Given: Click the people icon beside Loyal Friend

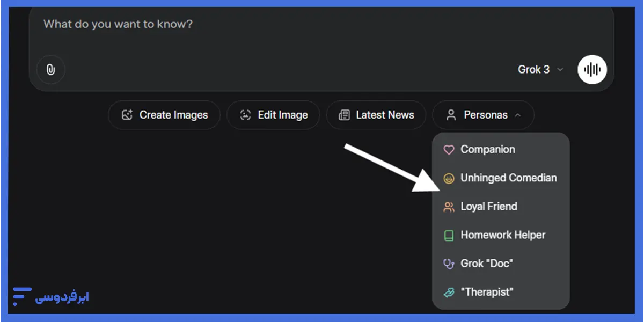Looking at the screenshot, I should [449, 207].
